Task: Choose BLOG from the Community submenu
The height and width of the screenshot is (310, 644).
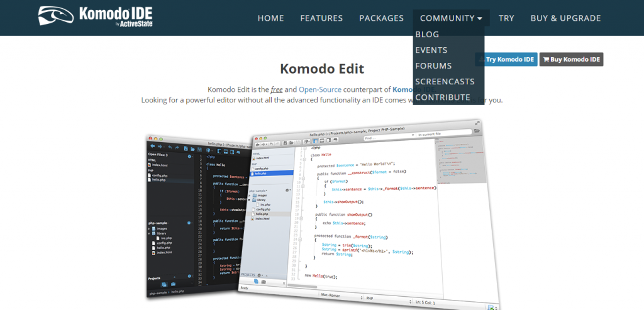Action: [x=427, y=34]
